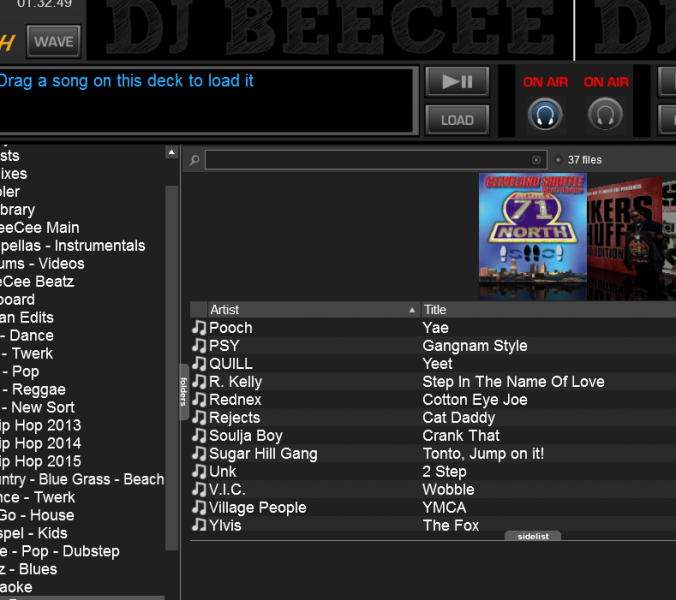The width and height of the screenshot is (676, 600).
Task: Select the song Cat Daddy
Action: tap(458, 417)
